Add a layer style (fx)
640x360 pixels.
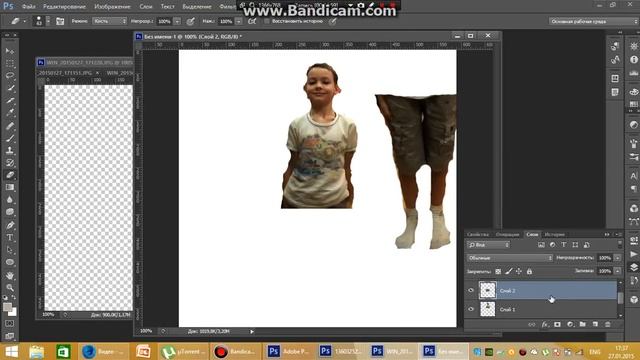545,324
